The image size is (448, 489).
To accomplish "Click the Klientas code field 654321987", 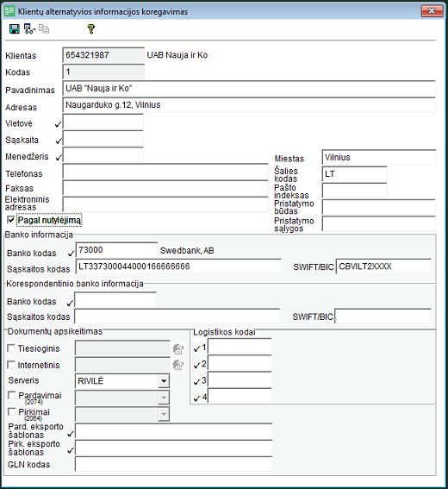I will (x=103, y=55).
